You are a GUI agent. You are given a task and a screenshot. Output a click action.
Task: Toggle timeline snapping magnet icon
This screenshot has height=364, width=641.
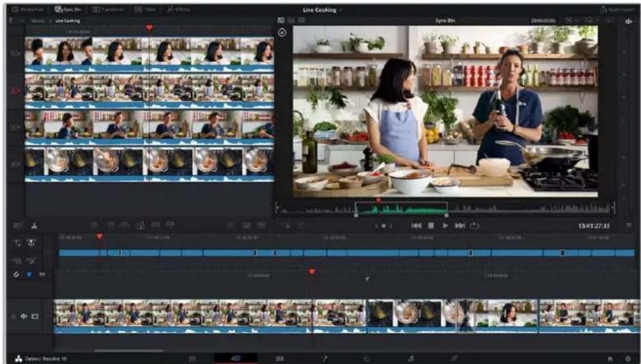pos(17,274)
